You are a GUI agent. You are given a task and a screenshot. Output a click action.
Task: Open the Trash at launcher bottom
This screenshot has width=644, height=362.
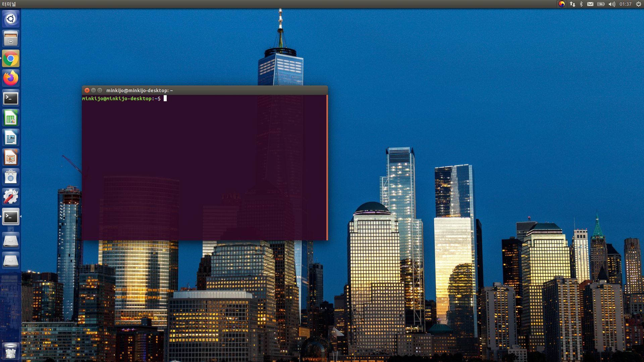pyautogui.click(x=11, y=351)
